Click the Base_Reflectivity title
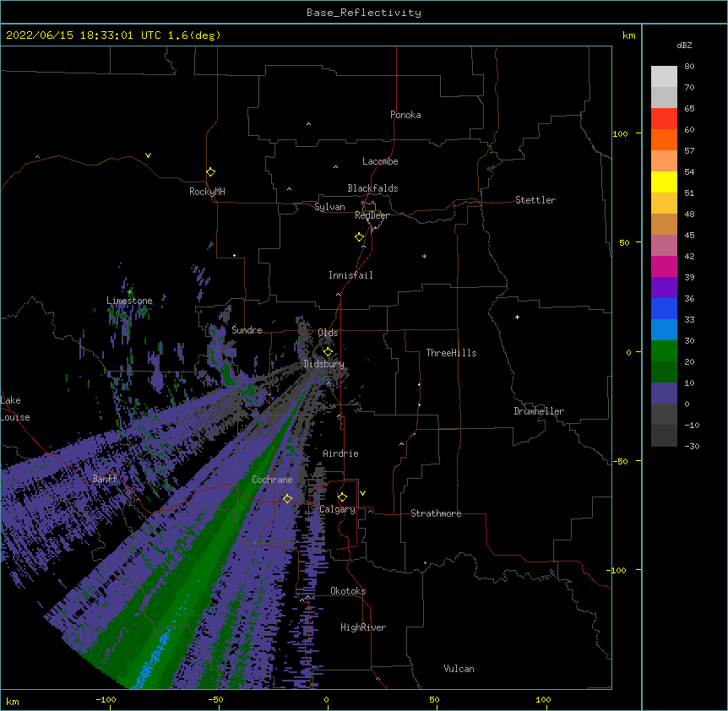Image resolution: width=728 pixels, height=711 pixels. click(364, 13)
